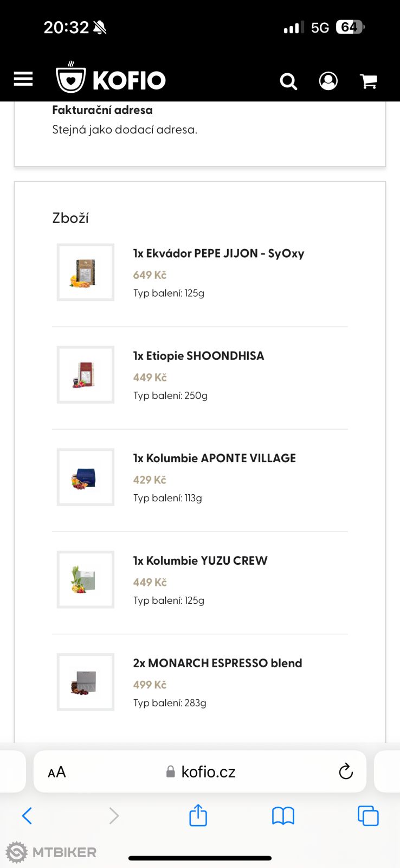Open the MONARCH ESPRESSO blend link

click(x=218, y=663)
